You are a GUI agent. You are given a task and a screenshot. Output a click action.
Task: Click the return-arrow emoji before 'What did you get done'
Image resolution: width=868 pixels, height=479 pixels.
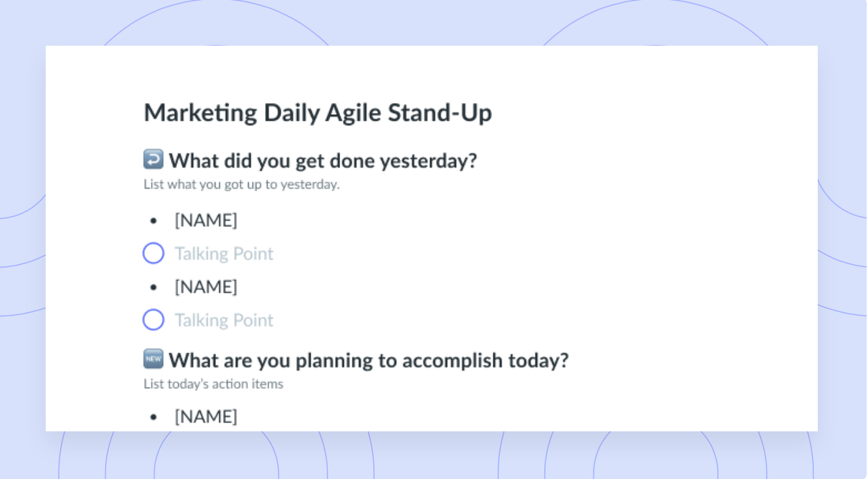point(153,159)
